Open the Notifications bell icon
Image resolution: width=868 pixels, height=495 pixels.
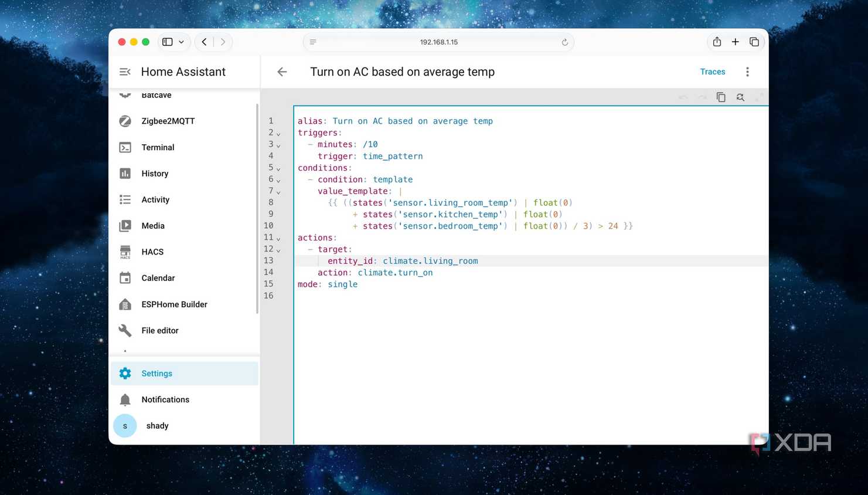pyautogui.click(x=125, y=400)
